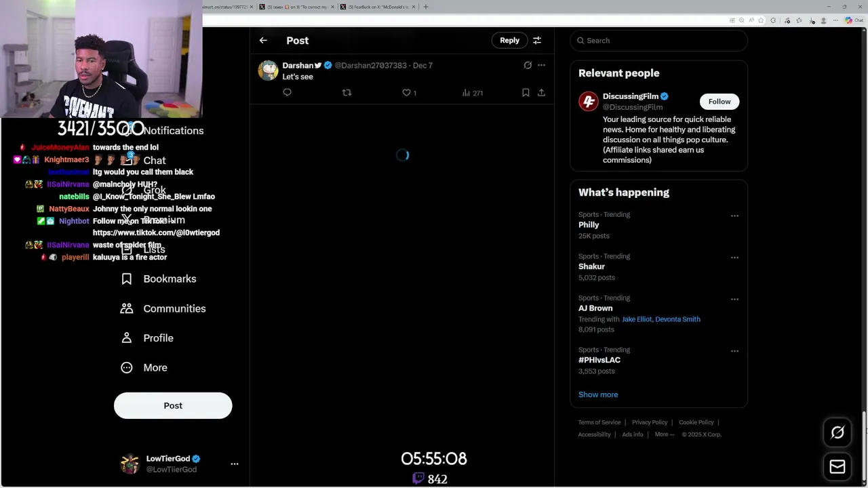Open Ads info footer link
868x488 pixels.
(x=633, y=434)
